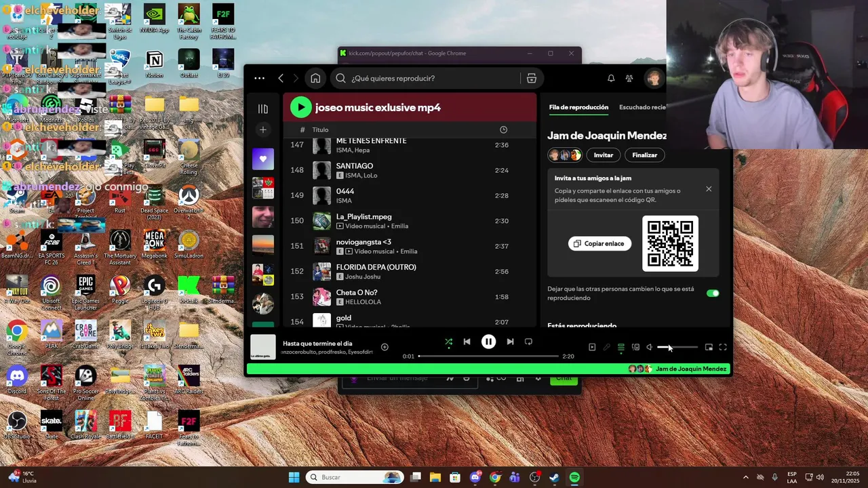Open the Logitech G HUB desktop shortcut
Viewport: 868px width, 488px height.
(154, 293)
